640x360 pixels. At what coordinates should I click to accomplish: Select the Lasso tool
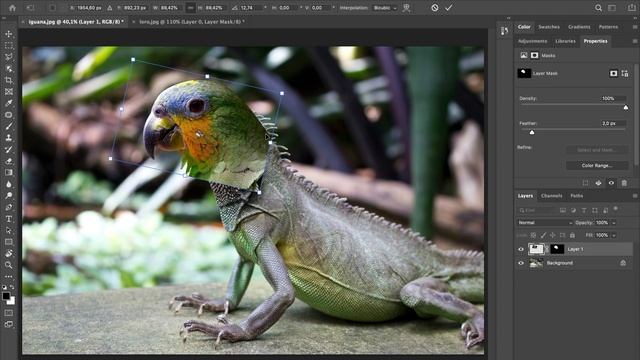coord(9,57)
